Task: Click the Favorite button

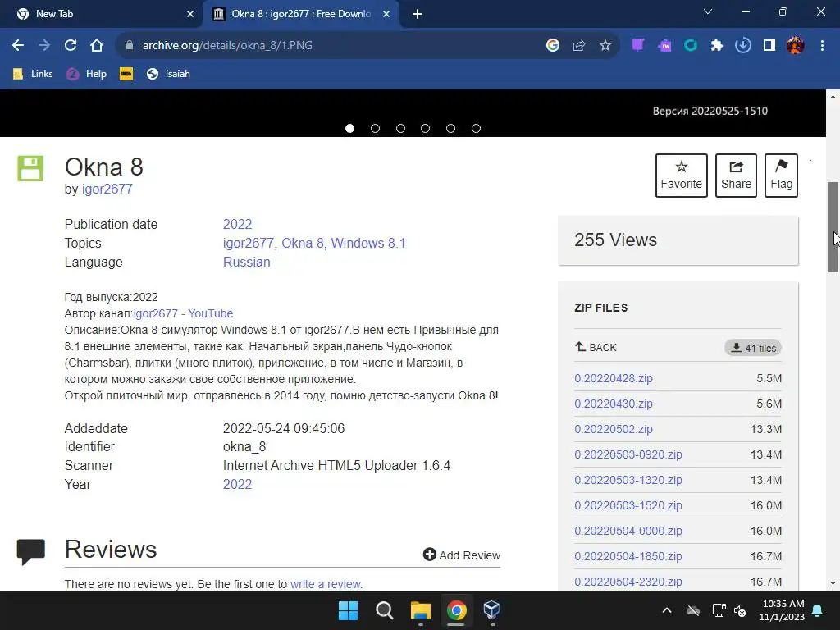Action: pos(682,176)
